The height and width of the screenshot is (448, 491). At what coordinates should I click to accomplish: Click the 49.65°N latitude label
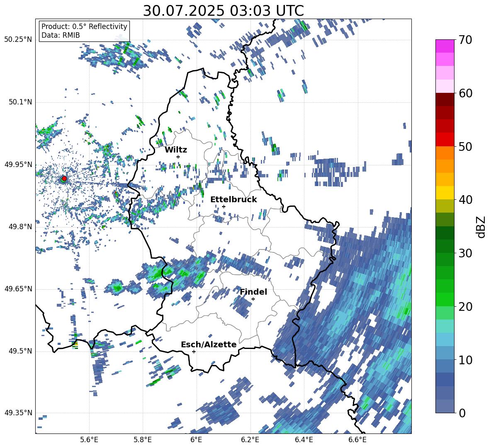coord(18,289)
